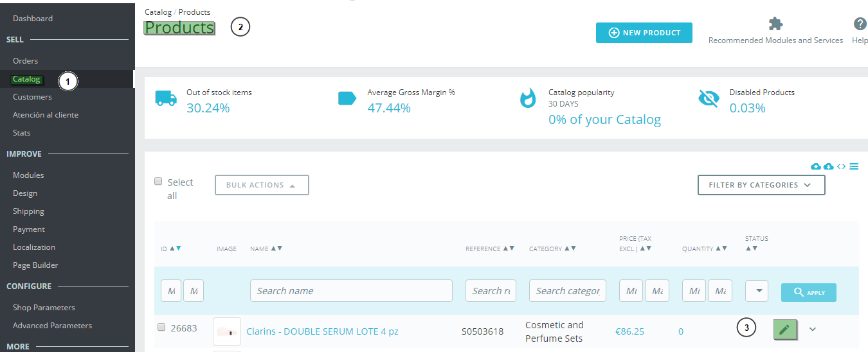Screen dimensions: 868x352
Task: Open the SQL query code icon
Action: coord(841,166)
